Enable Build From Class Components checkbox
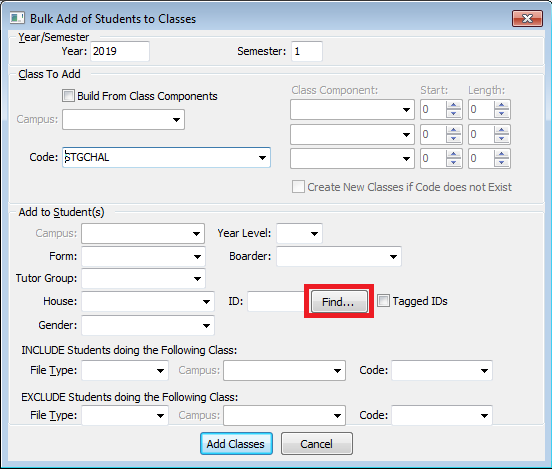The width and height of the screenshot is (552, 469). click(68, 96)
